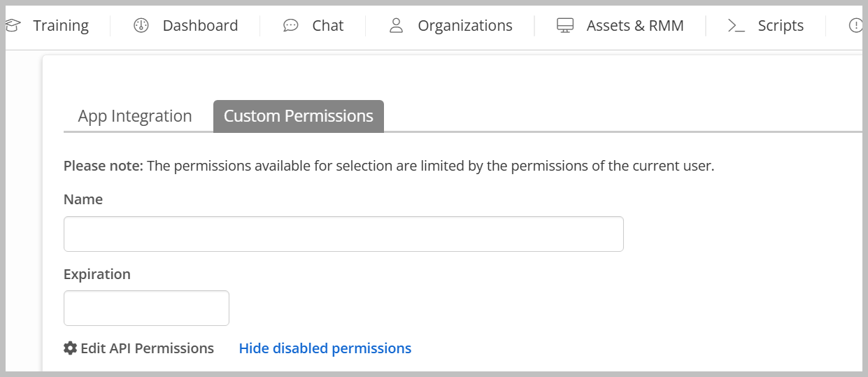Click the Edit API Permissions text
868x377 pixels.
[148, 348]
